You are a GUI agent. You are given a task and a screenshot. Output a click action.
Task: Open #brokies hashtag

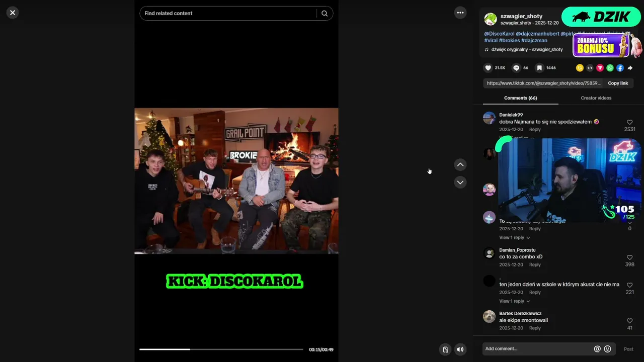tap(509, 41)
